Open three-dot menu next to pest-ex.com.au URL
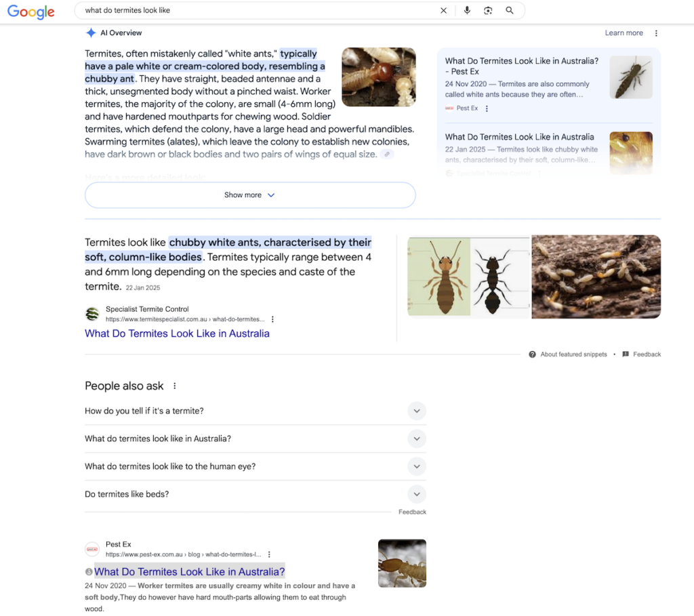The height and width of the screenshot is (616, 694). click(269, 554)
